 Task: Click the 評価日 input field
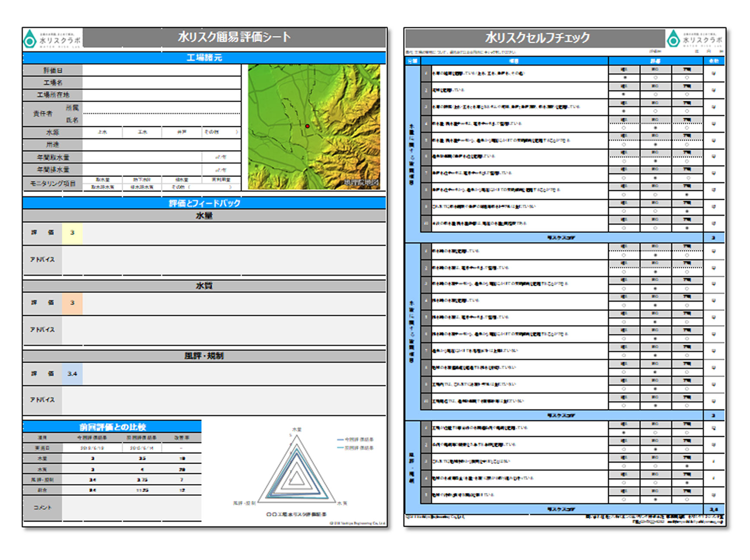coord(162,70)
